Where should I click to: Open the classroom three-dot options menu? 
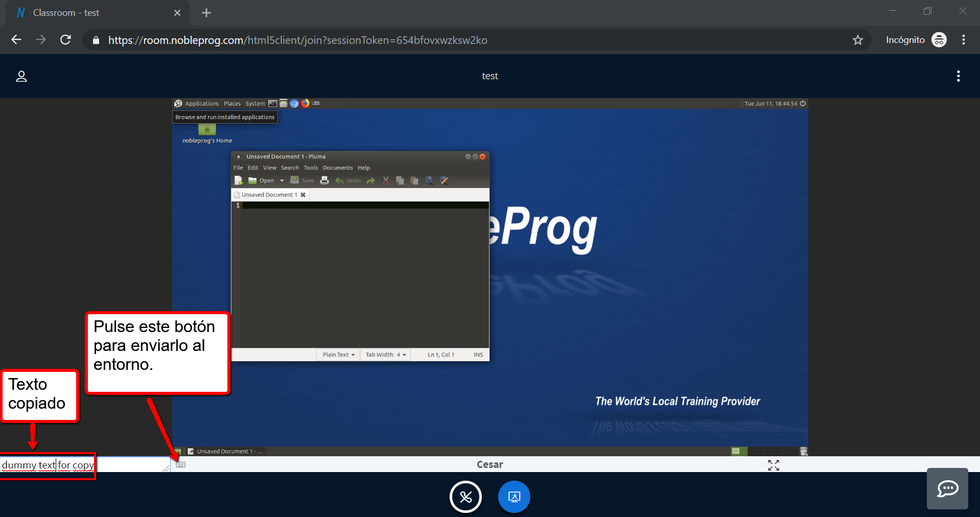click(x=958, y=76)
